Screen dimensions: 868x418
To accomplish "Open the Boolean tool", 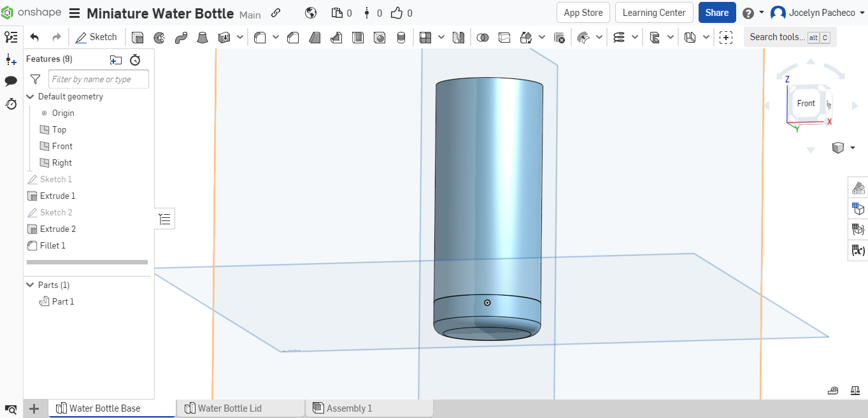I will coord(482,37).
